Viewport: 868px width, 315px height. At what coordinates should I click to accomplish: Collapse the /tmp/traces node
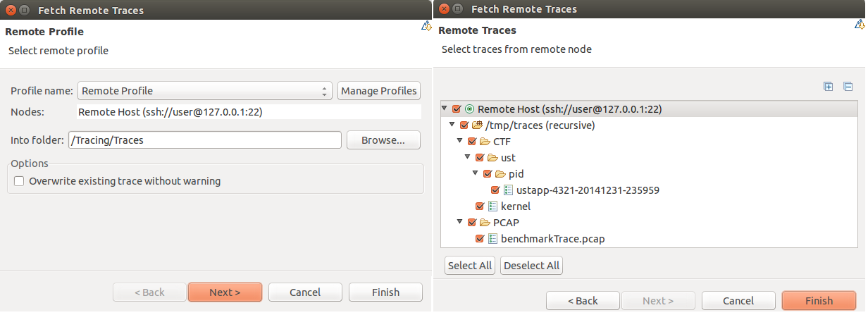pyautogui.click(x=452, y=125)
